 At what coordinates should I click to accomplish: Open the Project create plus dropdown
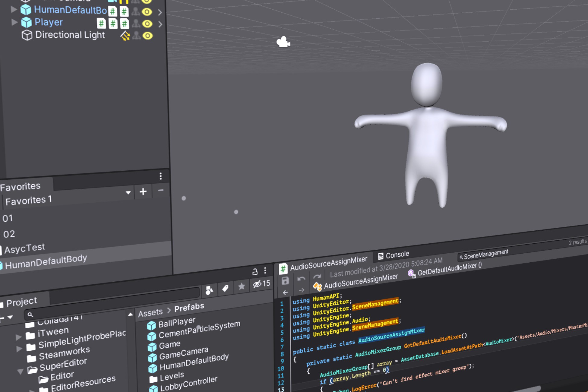pyautogui.click(x=6, y=318)
